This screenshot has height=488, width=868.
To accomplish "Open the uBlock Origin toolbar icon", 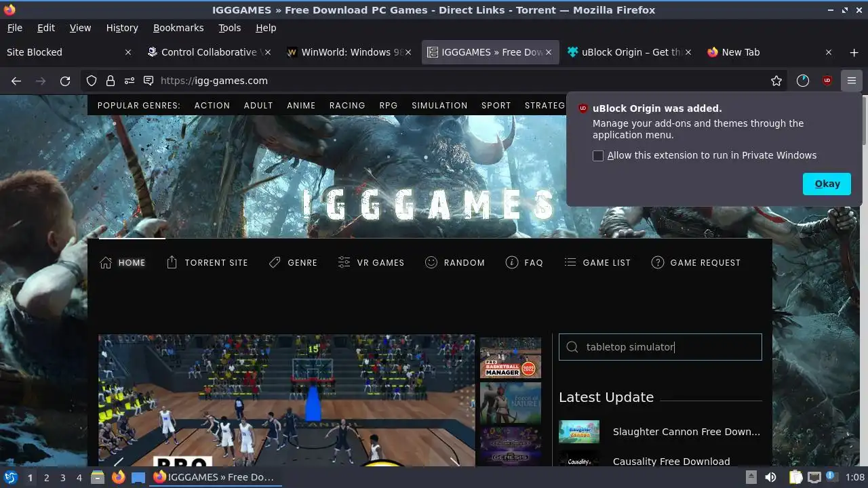I will [x=827, y=81].
